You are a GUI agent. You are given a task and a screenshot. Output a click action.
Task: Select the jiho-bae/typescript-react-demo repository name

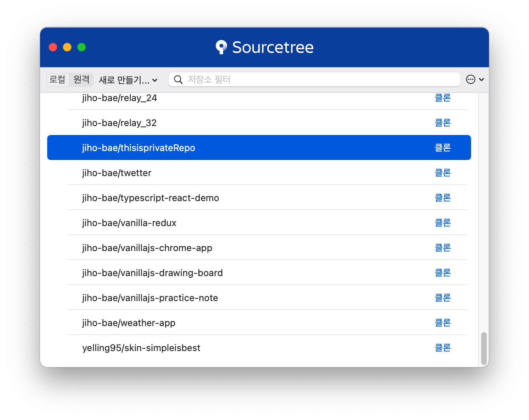point(150,198)
